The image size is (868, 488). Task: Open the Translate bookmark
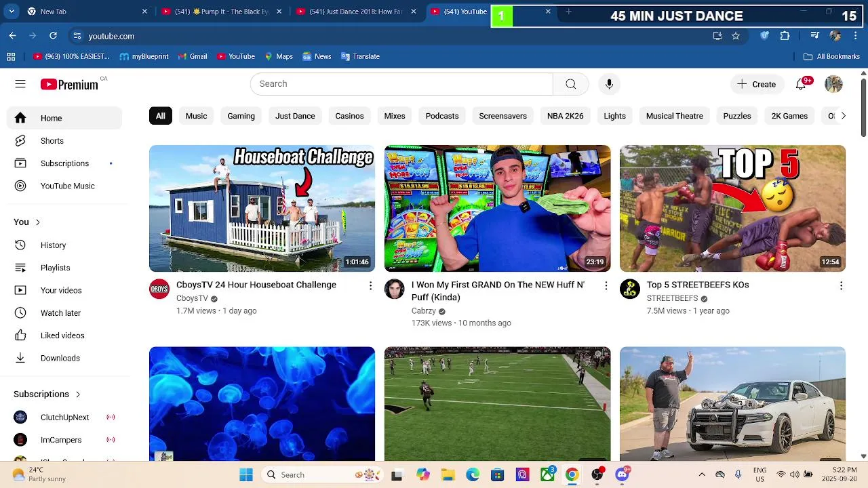tap(360, 56)
